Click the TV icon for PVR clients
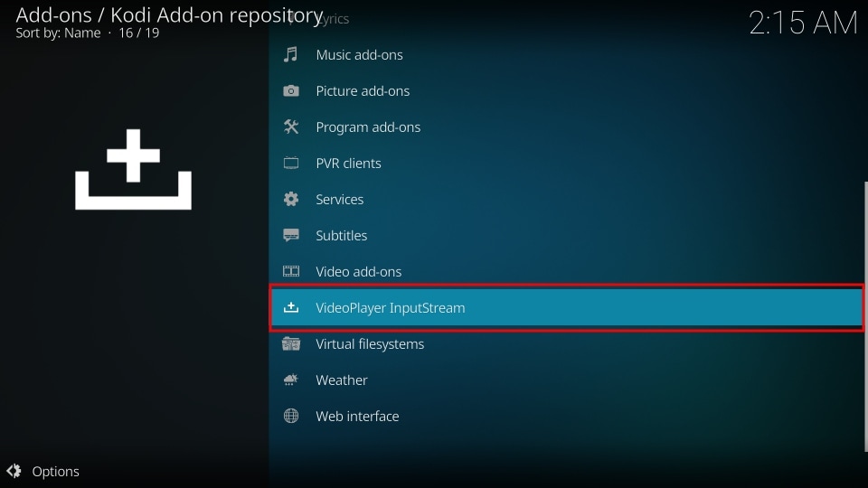 [x=290, y=164]
